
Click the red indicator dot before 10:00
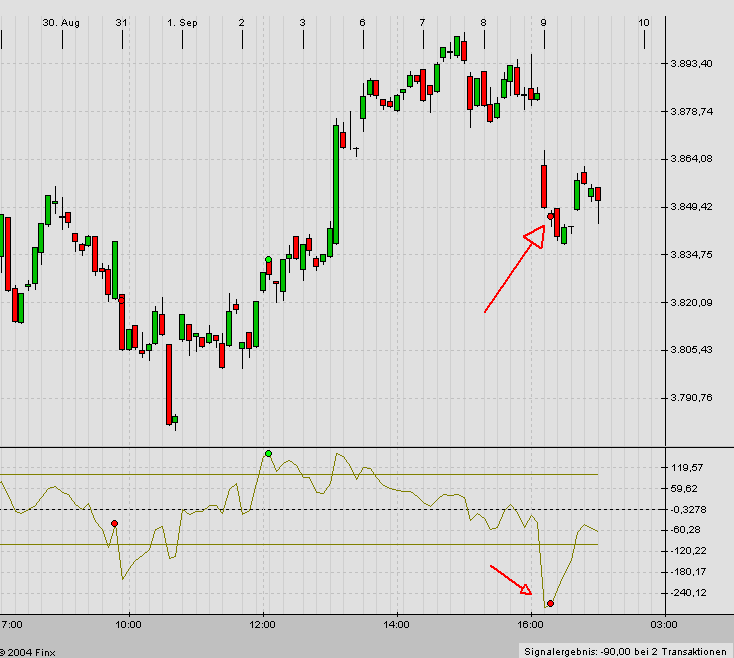click(x=115, y=523)
